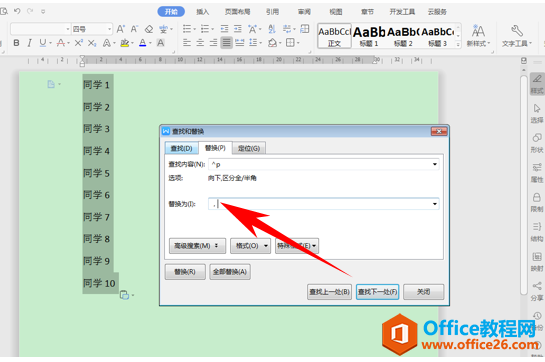The width and height of the screenshot is (545, 362).
Task: Click the sort A-Z icon
Action: coord(272,29)
